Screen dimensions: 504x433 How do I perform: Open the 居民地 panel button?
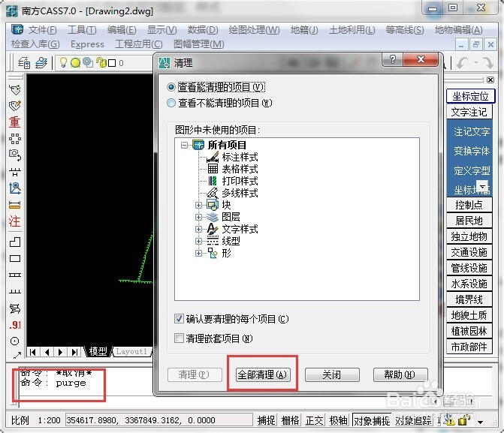click(x=469, y=221)
